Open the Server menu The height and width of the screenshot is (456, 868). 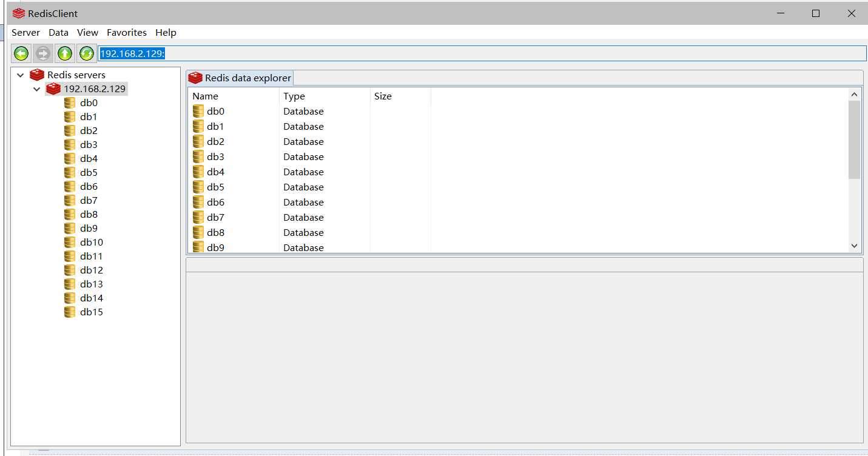[25, 33]
